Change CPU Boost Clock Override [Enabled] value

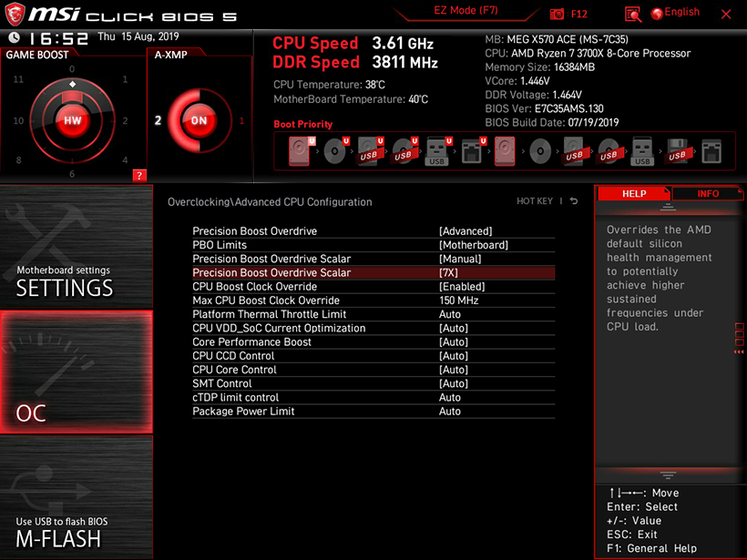pyautogui.click(x=462, y=286)
